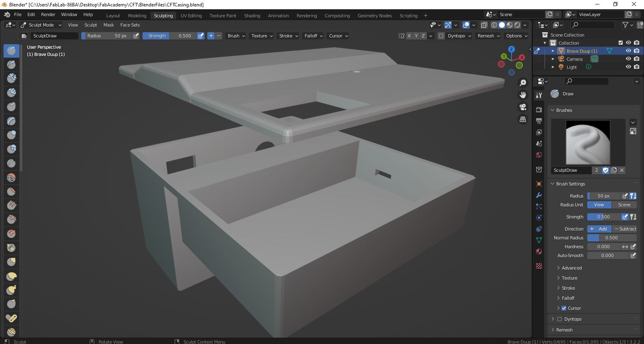Select the Scrape brush tool
Screen dimensions: 644x344
click(x=11, y=219)
